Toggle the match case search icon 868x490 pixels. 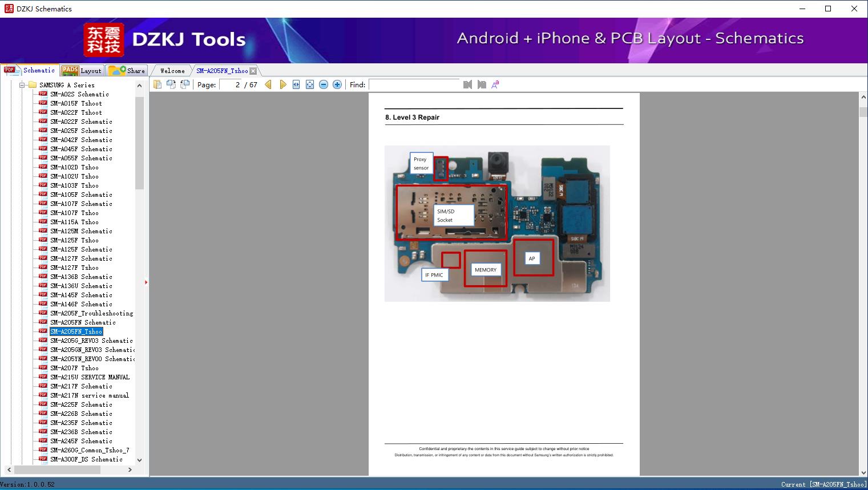(x=495, y=84)
